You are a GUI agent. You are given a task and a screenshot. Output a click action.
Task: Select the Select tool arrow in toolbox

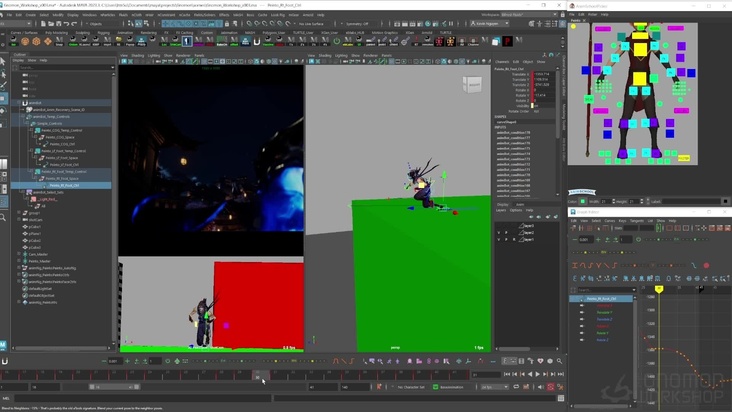4,62
